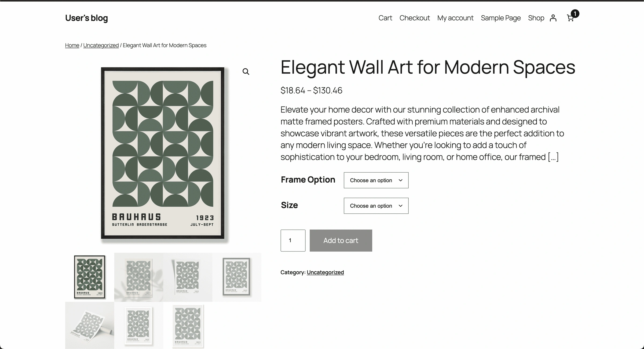Click the quantity input field
This screenshot has height=349, width=644.
[x=293, y=240]
